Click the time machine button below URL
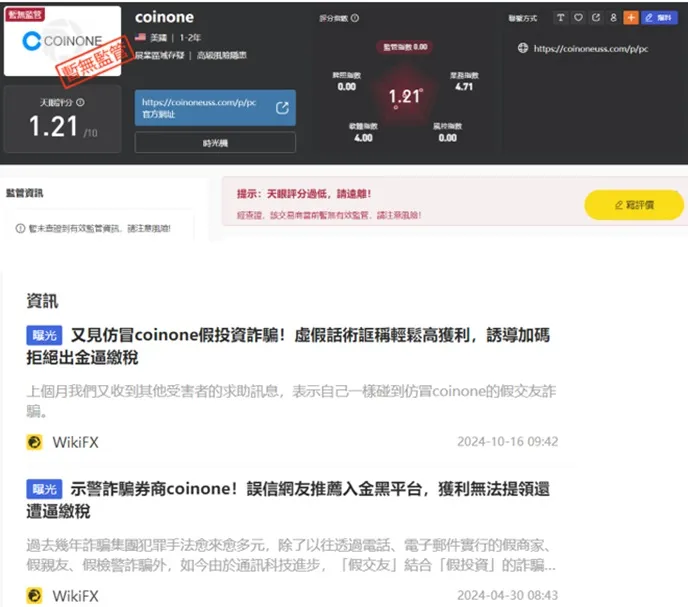 click(x=215, y=143)
